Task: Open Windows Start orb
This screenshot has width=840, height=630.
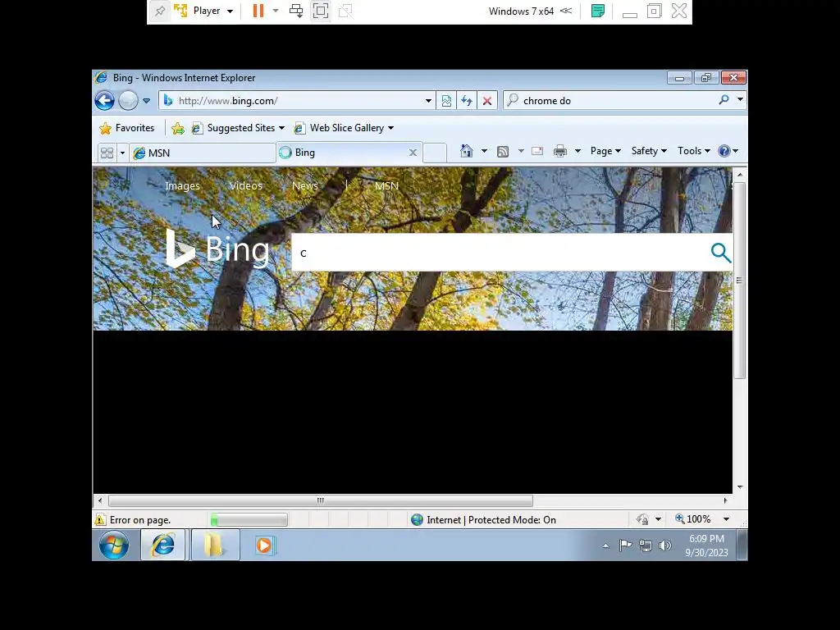Action: point(113,546)
